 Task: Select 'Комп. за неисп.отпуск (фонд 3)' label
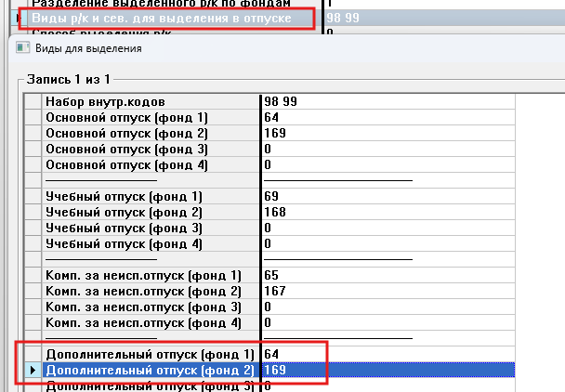click(143, 307)
